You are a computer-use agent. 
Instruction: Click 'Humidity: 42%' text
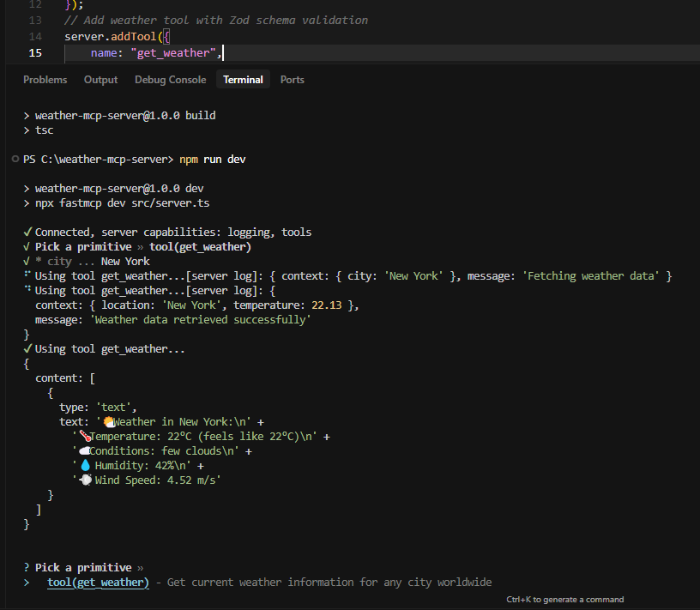click(x=134, y=466)
